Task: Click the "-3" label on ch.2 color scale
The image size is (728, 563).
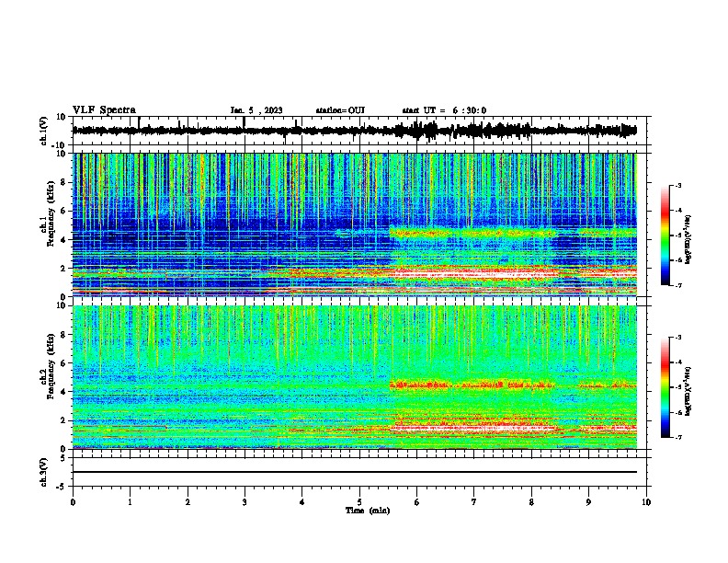Action: 678,338
